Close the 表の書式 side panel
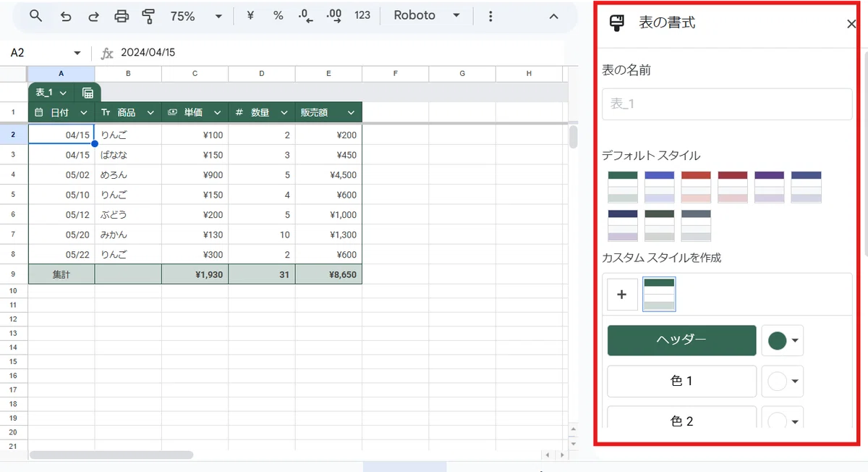This screenshot has height=472, width=868. click(x=851, y=24)
